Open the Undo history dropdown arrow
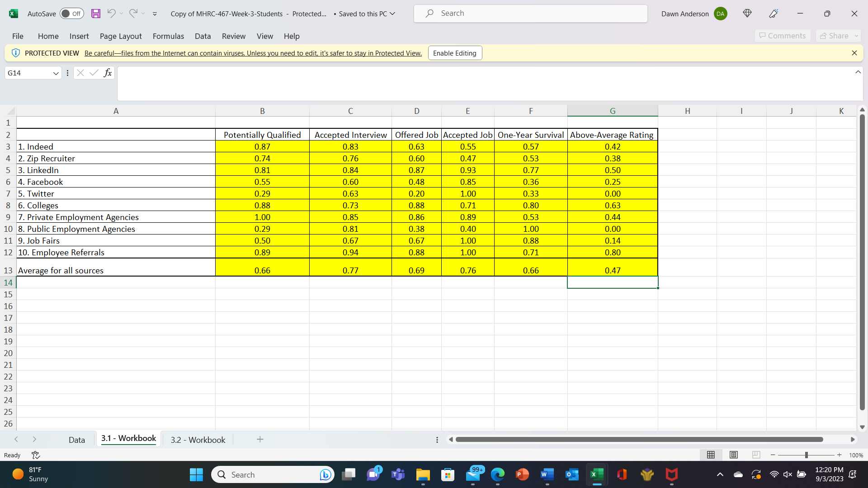 [x=121, y=14]
